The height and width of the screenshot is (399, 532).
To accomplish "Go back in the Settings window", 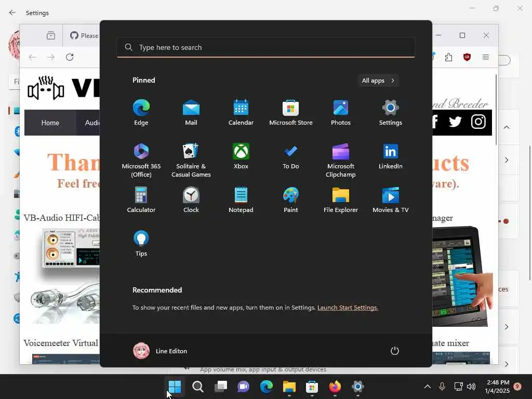I will (x=12, y=12).
